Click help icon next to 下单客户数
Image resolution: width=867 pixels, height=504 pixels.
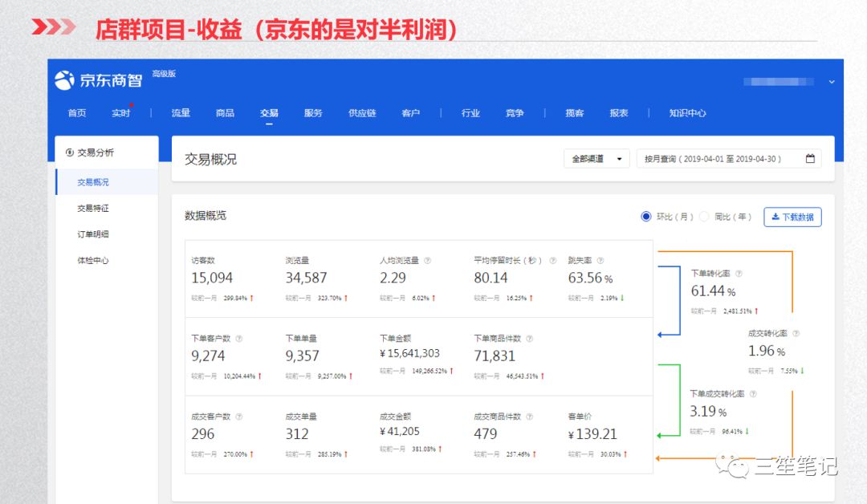point(239,338)
